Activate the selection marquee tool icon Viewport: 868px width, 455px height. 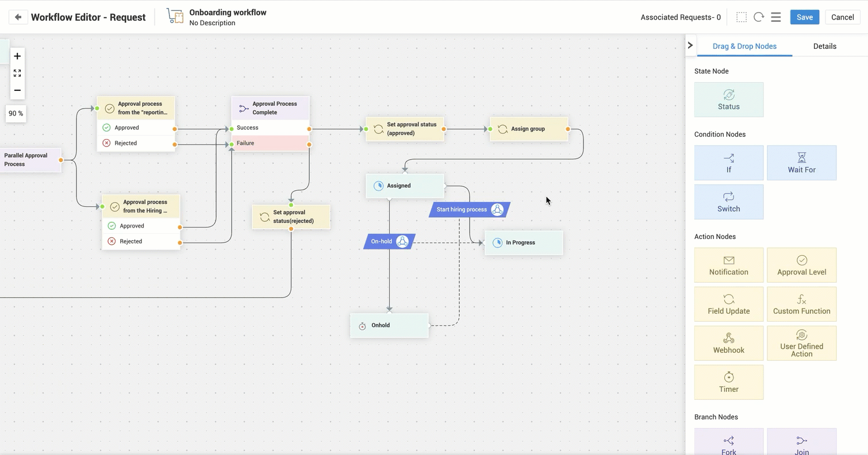pyautogui.click(x=742, y=17)
